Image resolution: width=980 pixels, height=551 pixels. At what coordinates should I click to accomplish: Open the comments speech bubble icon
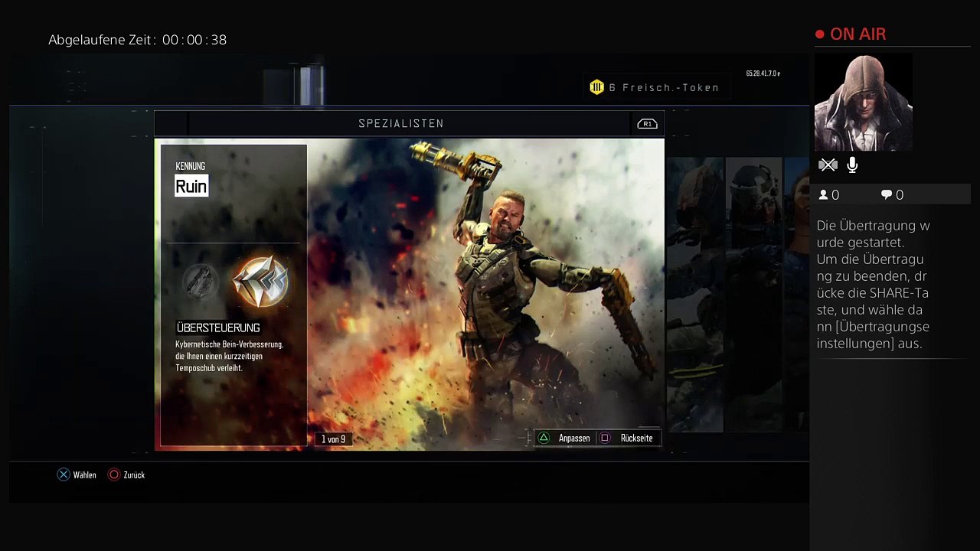click(887, 195)
